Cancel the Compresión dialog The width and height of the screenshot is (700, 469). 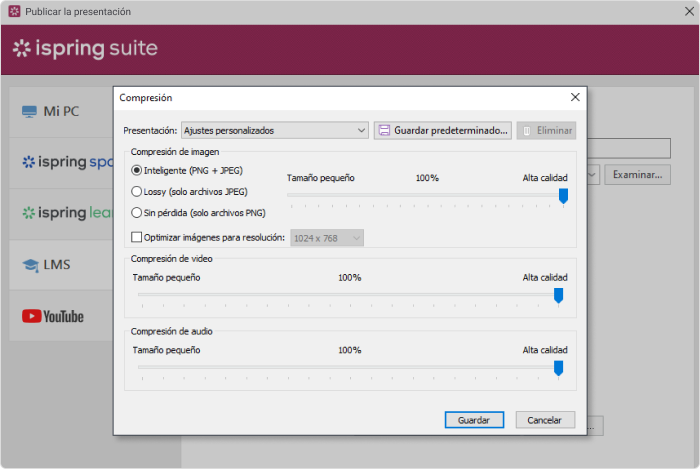click(545, 420)
